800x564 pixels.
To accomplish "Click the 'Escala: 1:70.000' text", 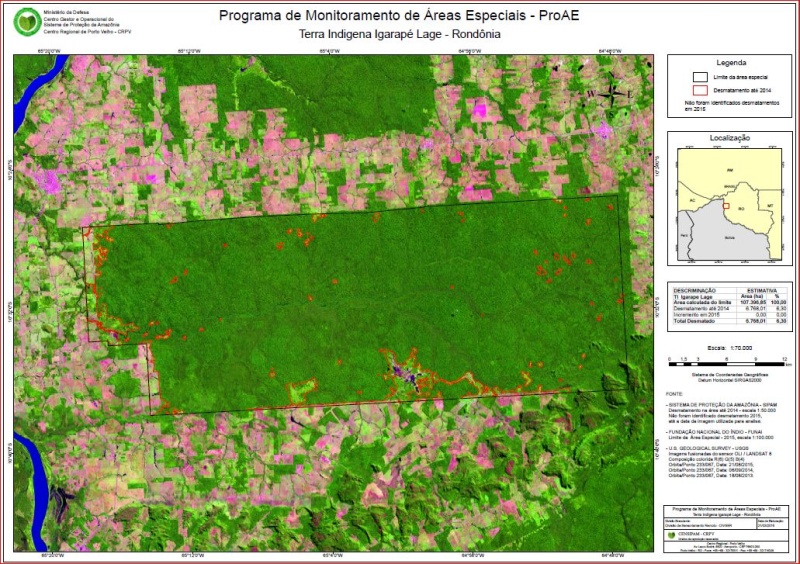I will tap(730, 348).
